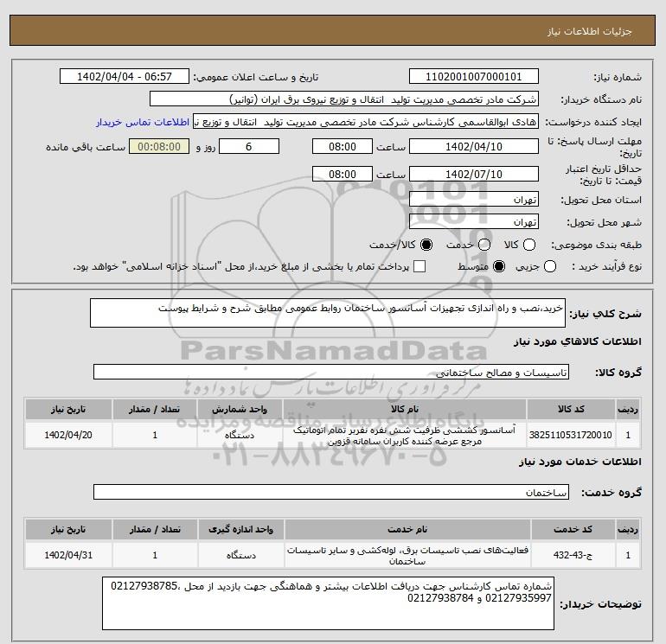Click the buyer organization name field
Screen dimensions: 666x644
point(344,99)
